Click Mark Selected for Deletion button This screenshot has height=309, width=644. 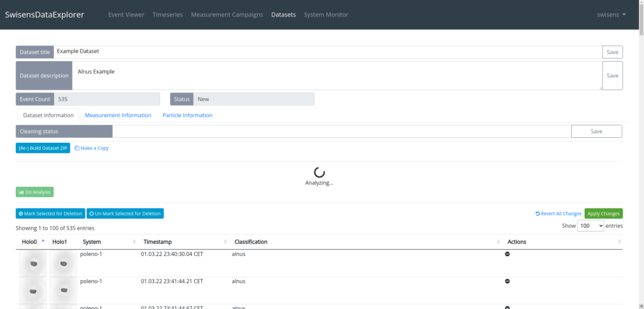50,213
